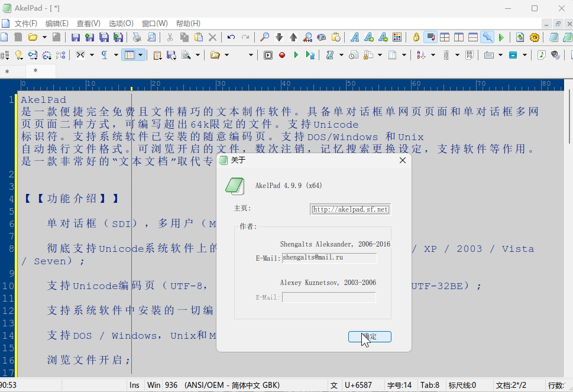The image size is (573, 392).
Task: Click the Print icon
Action: tap(137, 37)
